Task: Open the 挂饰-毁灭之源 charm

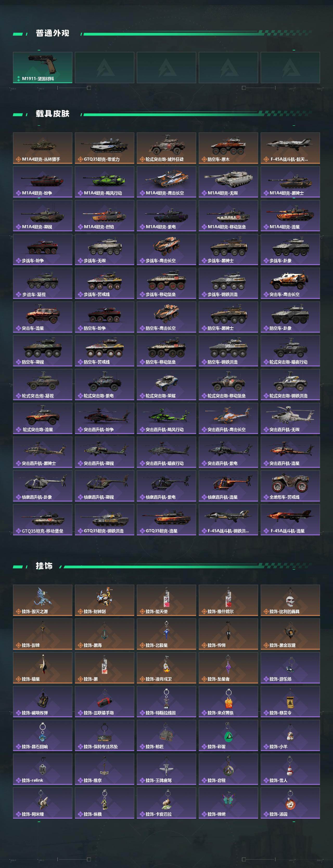Action: (x=42, y=600)
